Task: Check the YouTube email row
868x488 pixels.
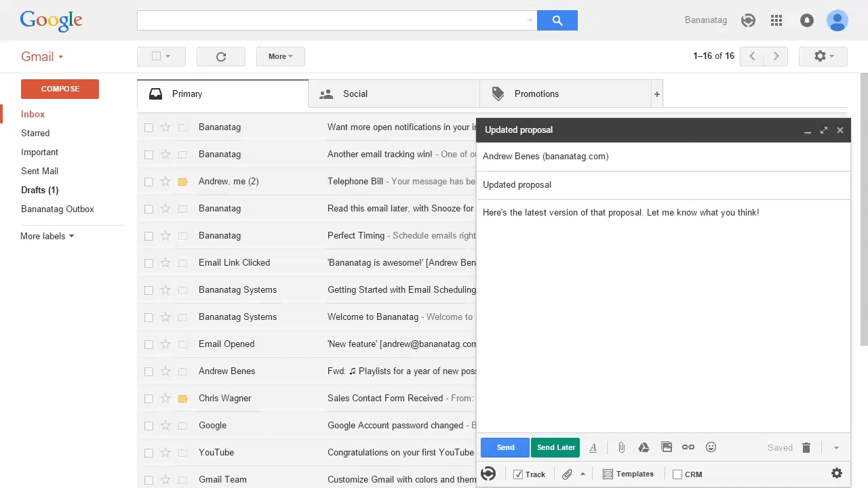Action: [149, 453]
